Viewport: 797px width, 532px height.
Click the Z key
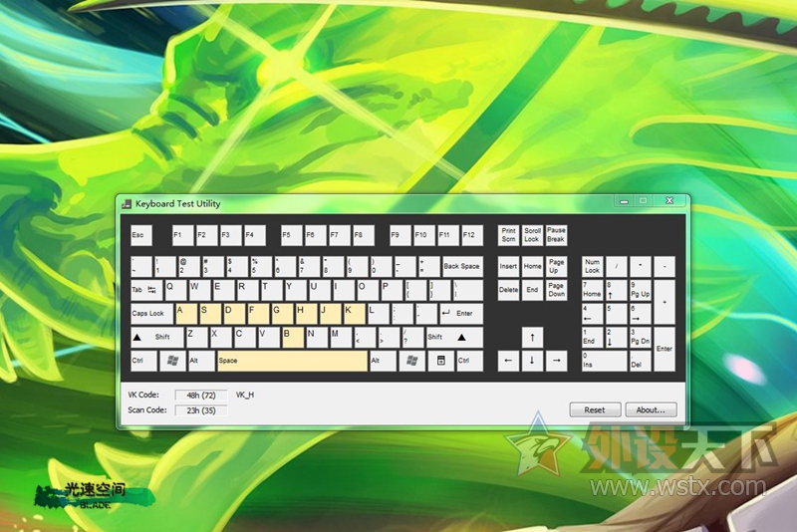pos(196,338)
